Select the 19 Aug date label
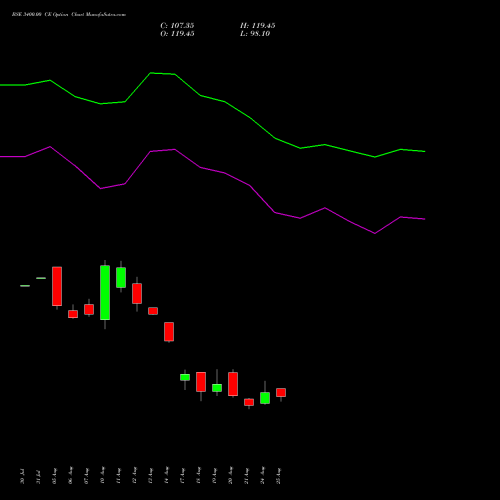 tap(214, 476)
